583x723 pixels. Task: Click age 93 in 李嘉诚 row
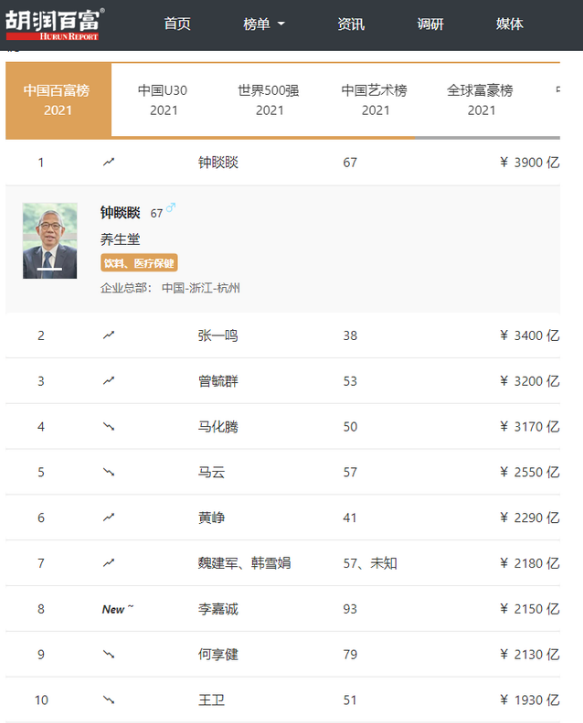pos(350,609)
